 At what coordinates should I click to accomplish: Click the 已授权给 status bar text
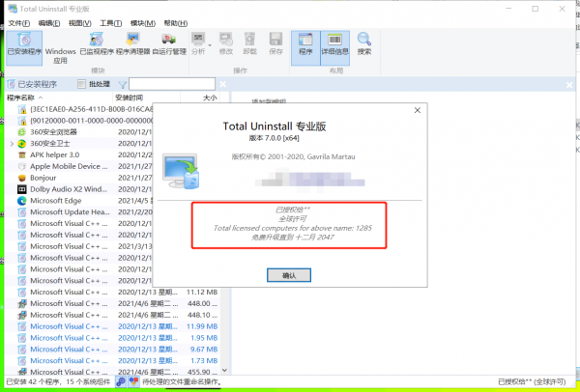(532, 382)
